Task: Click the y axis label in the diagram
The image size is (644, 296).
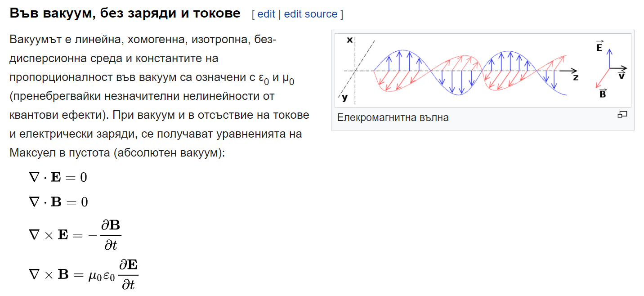Action: pyautogui.click(x=344, y=97)
